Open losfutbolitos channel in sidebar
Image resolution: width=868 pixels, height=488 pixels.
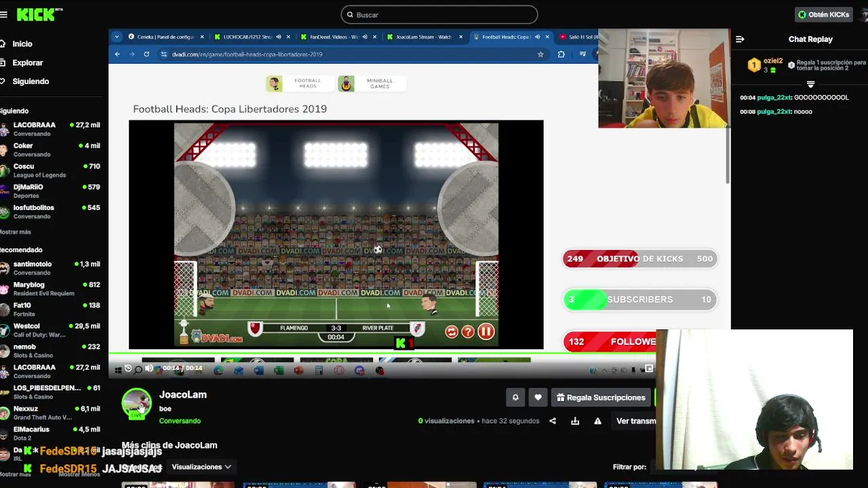coord(51,211)
